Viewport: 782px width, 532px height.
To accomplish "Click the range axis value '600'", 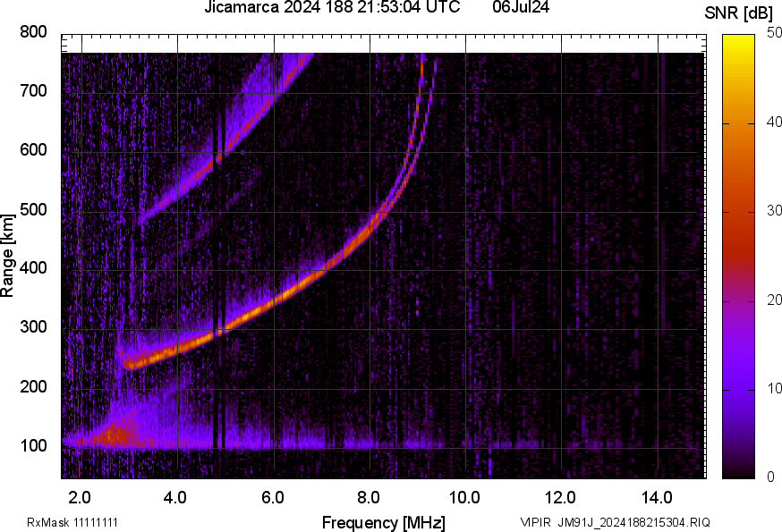I will [x=33, y=150].
